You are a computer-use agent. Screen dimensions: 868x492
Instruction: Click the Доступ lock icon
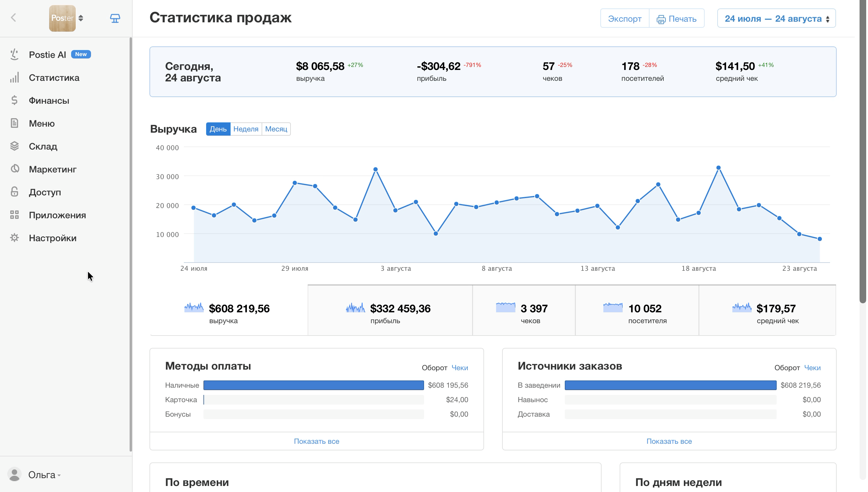[14, 192]
